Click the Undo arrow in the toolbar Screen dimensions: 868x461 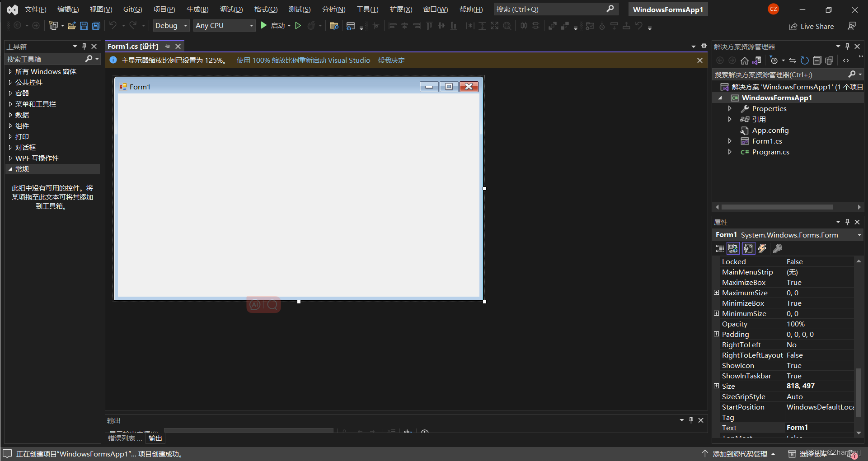113,26
